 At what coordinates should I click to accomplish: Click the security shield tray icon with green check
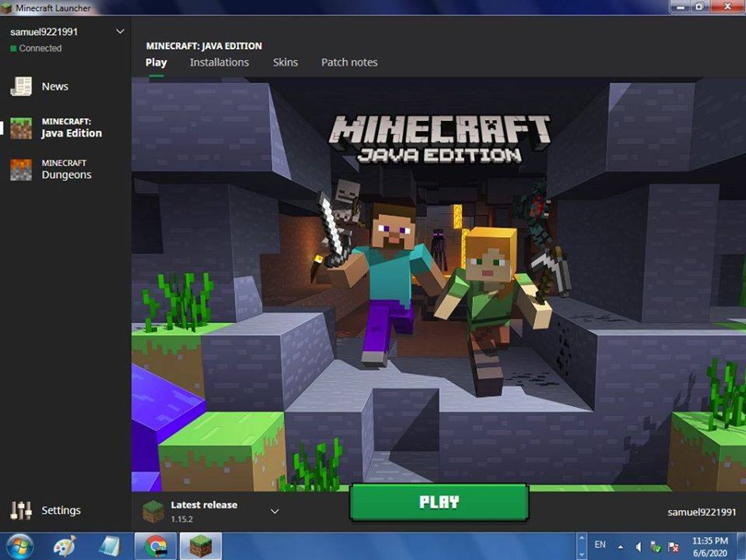click(655, 547)
